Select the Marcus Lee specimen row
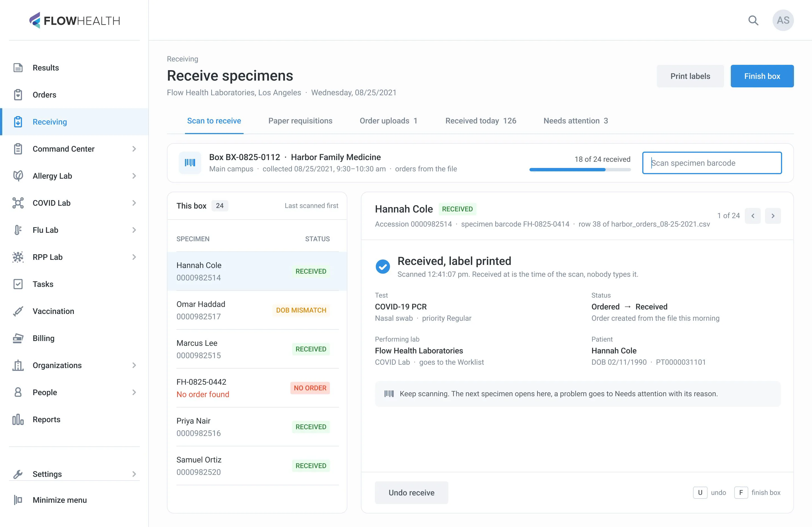Image resolution: width=812 pixels, height=527 pixels. click(257, 349)
